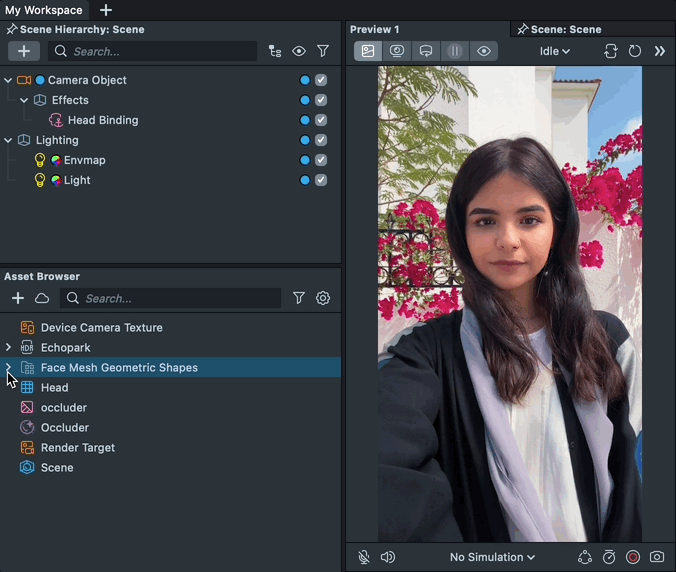Image resolution: width=676 pixels, height=572 pixels.
Task: Open the Idle preview dropdown
Action: pyautogui.click(x=555, y=51)
